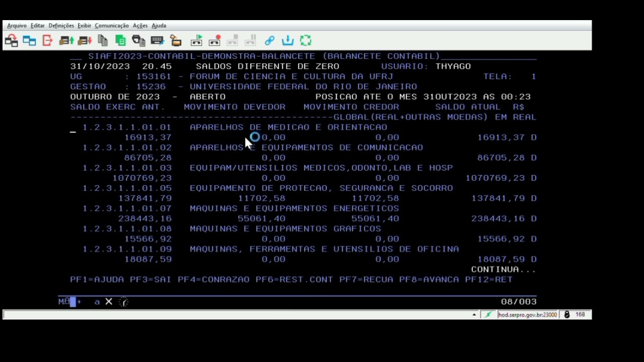Click the color remap paint bucket icon
The image size is (644, 362).
[176, 41]
